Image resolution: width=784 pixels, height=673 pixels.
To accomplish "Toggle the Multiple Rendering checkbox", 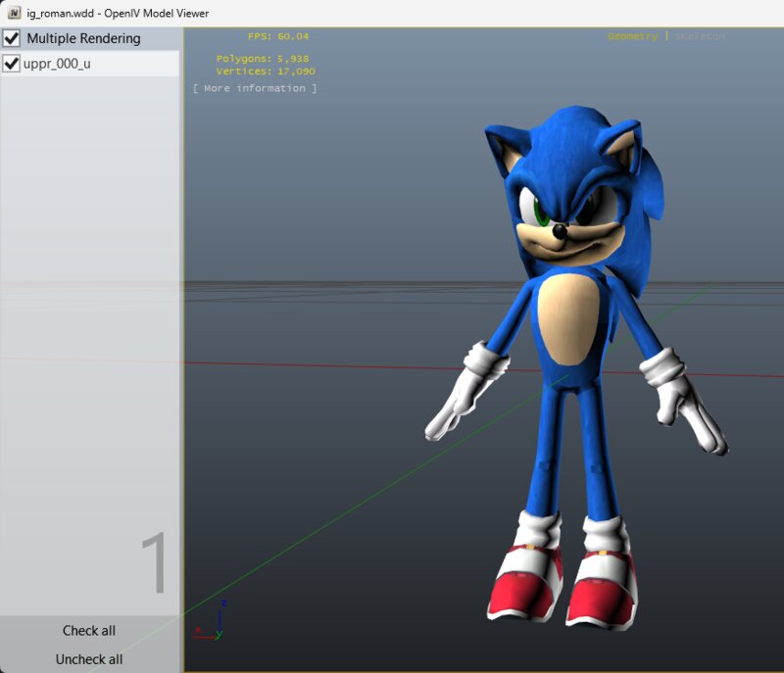I will coord(12,38).
